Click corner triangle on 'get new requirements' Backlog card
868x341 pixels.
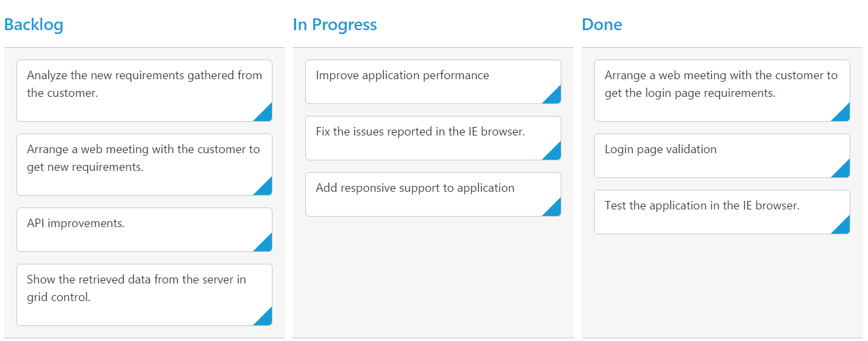coord(265,188)
